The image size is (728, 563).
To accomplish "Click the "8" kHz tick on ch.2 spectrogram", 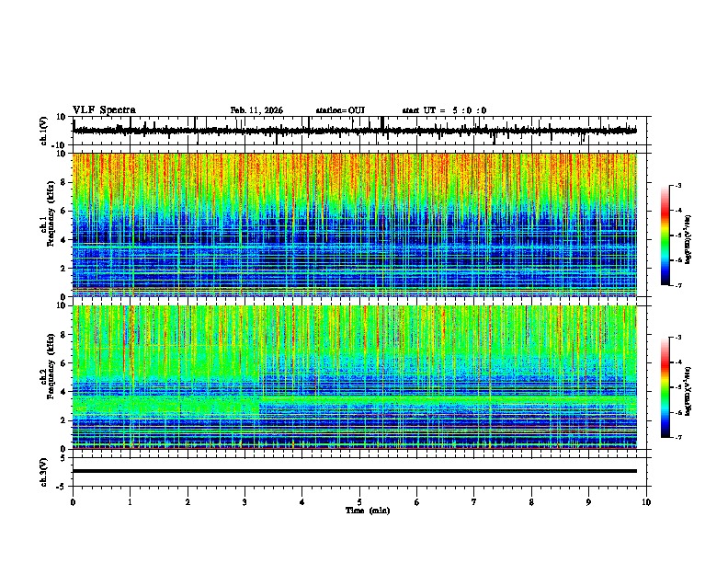I will (x=63, y=335).
